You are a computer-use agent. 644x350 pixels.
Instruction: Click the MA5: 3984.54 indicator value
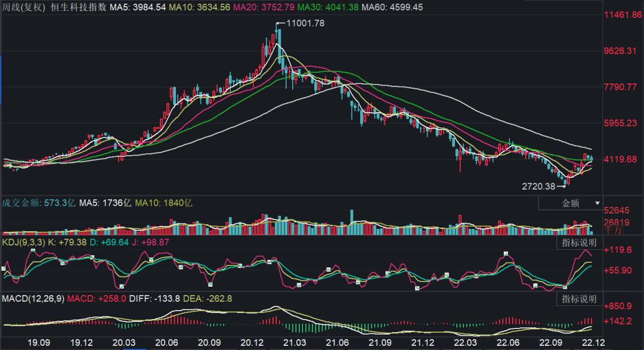coord(138,7)
